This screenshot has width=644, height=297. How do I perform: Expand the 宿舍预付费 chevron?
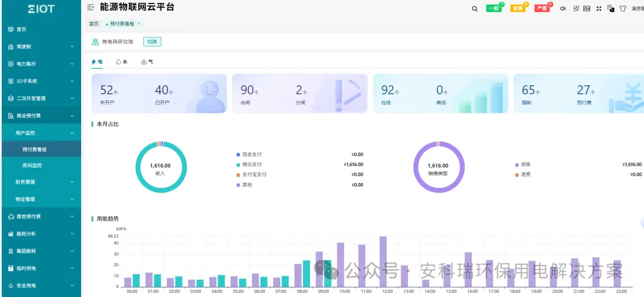tap(72, 216)
